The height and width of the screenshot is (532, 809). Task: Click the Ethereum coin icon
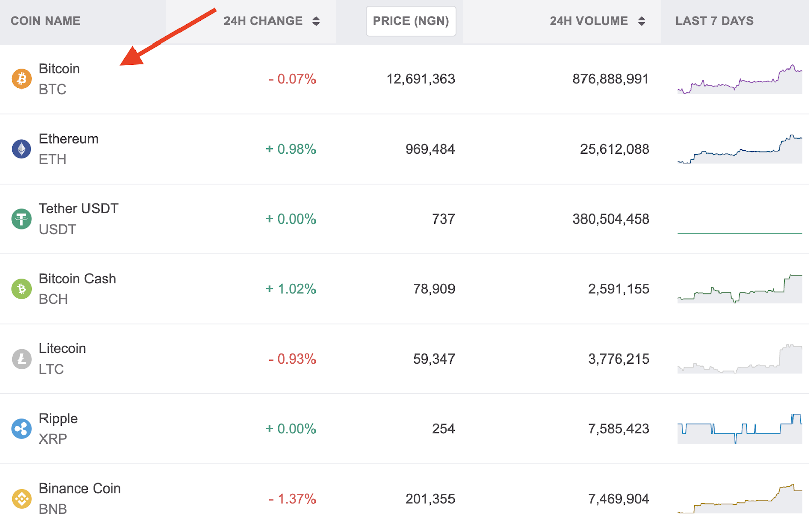[x=22, y=149]
